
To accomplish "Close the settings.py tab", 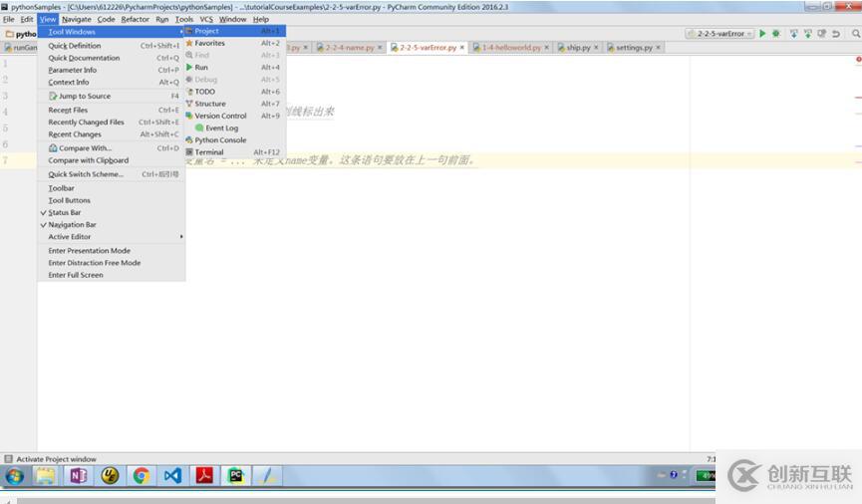I will pos(658,48).
